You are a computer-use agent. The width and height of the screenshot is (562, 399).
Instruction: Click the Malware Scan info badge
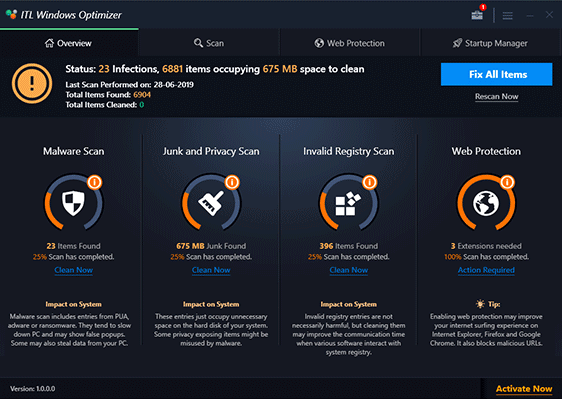[95, 182]
